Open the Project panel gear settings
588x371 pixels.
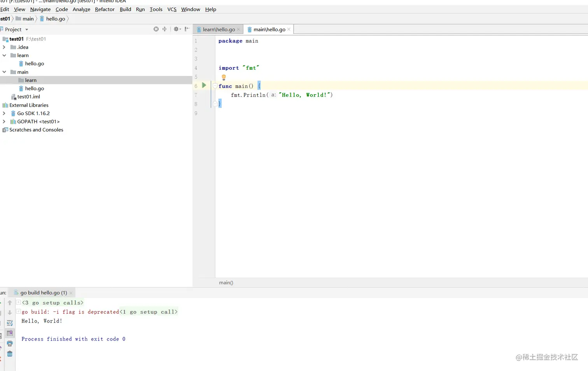coord(177,29)
